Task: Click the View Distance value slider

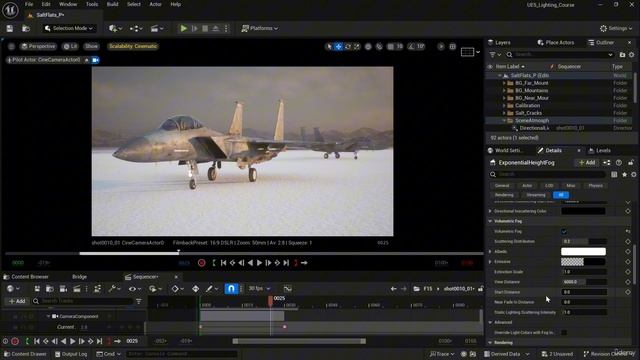Action: (x=584, y=282)
